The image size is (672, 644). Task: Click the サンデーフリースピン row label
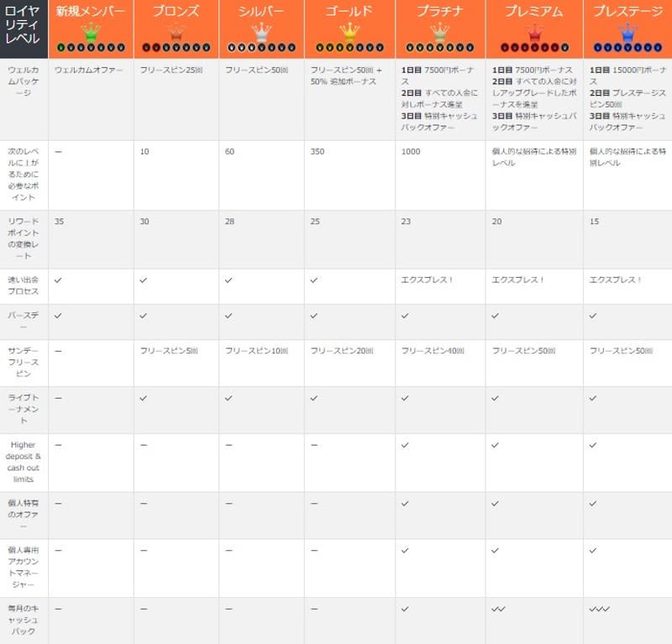[24, 362]
